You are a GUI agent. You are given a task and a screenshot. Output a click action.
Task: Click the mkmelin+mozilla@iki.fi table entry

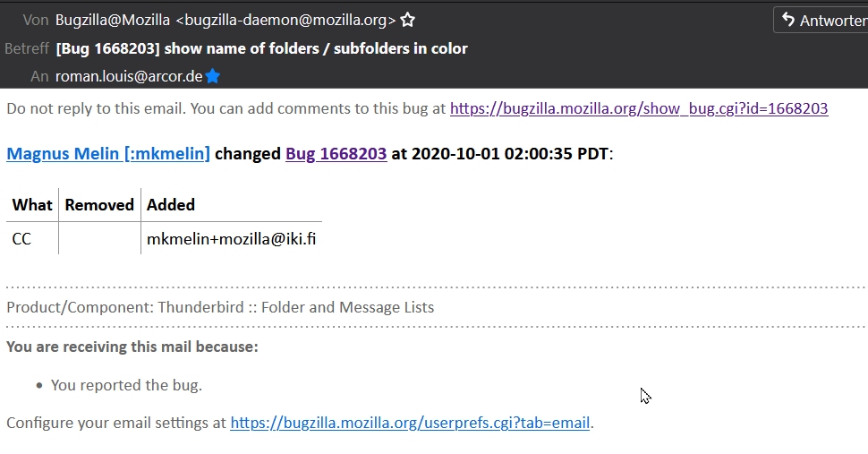[x=231, y=239]
